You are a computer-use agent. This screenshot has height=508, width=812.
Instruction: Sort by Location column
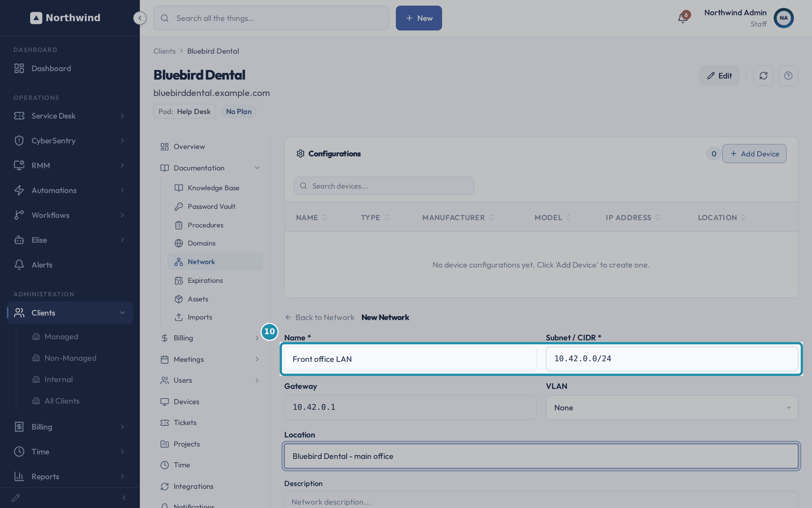click(x=722, y=217)
